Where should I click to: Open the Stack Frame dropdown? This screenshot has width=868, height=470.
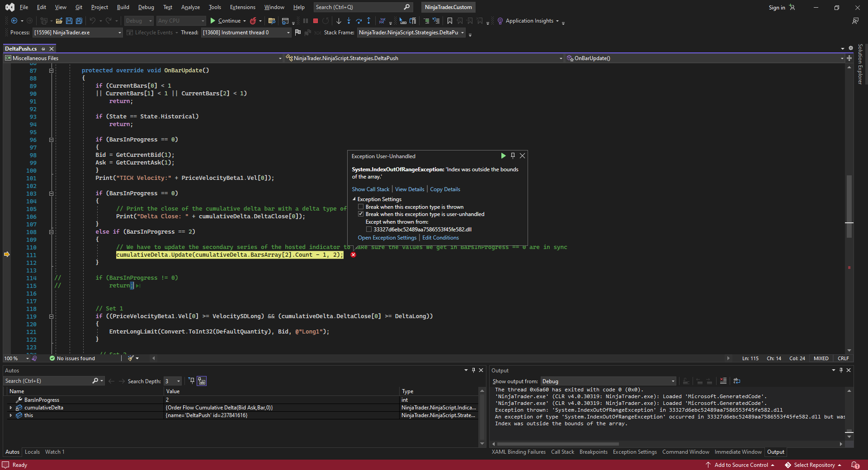coord(411,33)
